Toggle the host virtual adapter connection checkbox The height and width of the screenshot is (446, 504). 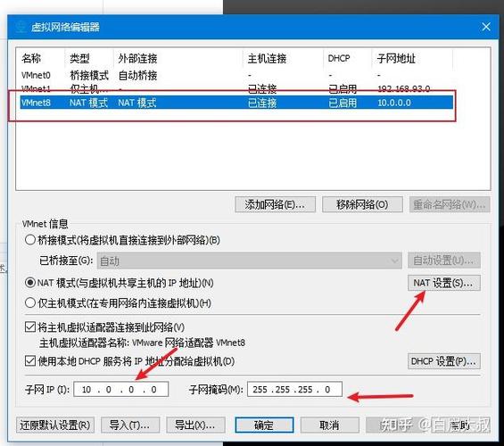tap(30, 327)
